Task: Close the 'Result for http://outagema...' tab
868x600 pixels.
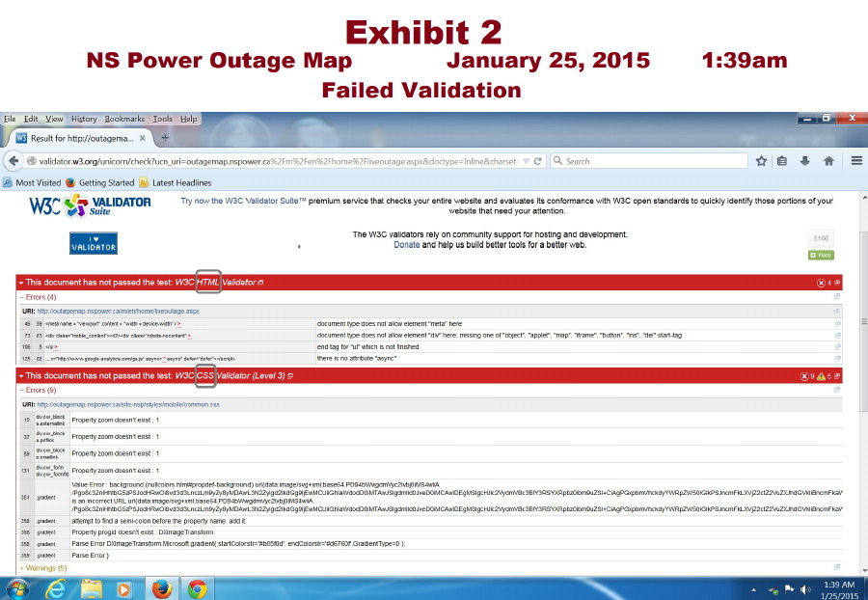Action: (x=143, y=138)
